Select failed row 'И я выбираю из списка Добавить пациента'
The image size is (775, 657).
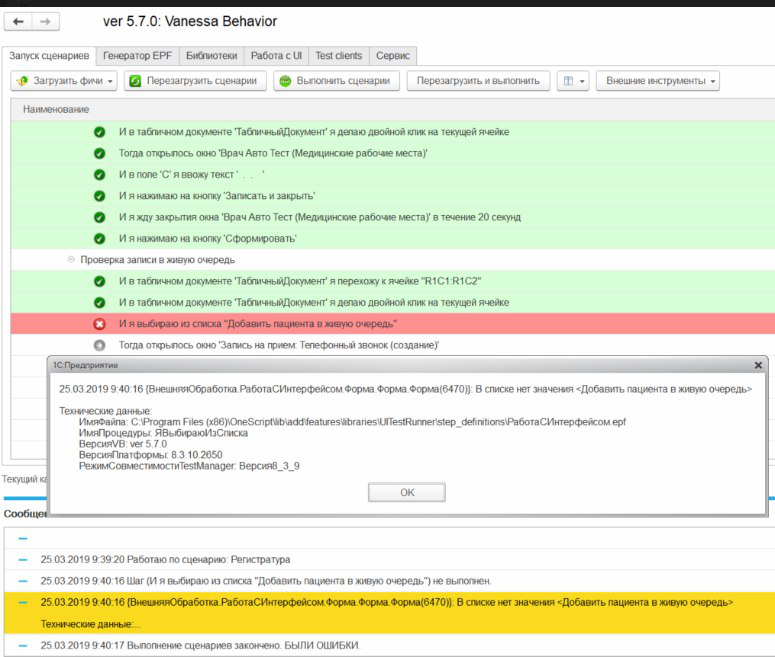tap(393, 324)
